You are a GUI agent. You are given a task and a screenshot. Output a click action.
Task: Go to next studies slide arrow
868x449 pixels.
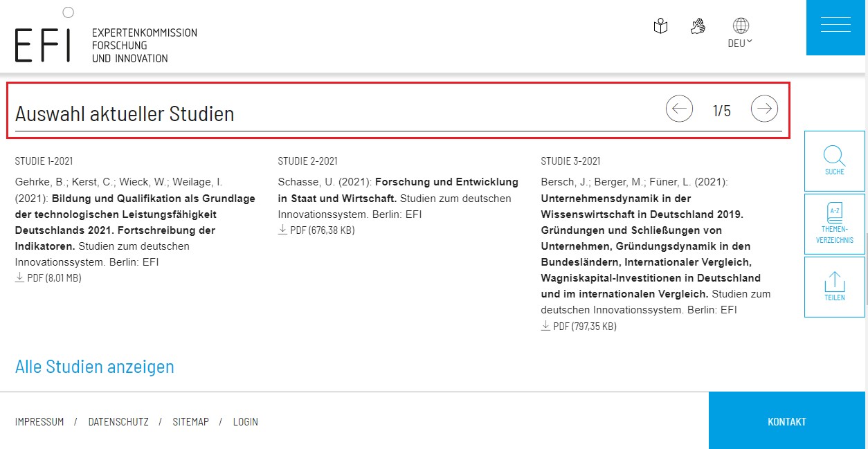click(x=764, y=109)
